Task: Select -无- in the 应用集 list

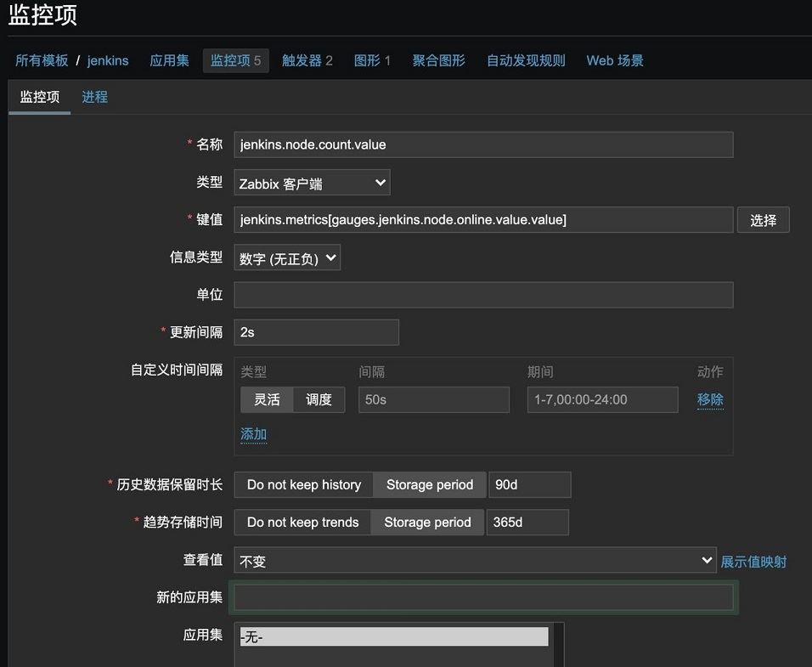Action: (x=394, y=636)
